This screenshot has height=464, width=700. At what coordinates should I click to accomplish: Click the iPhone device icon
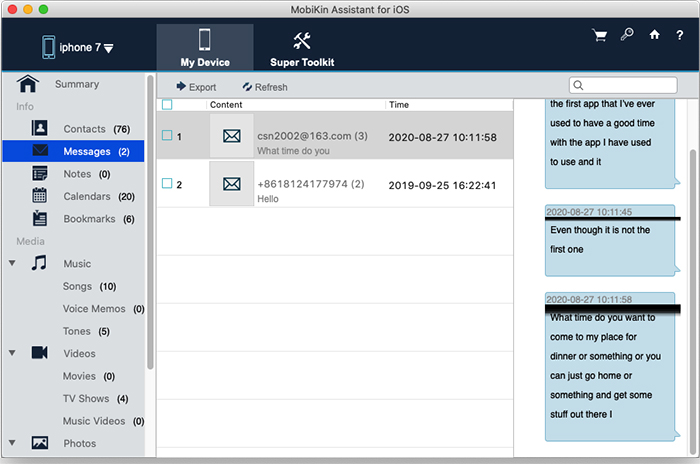49,47
